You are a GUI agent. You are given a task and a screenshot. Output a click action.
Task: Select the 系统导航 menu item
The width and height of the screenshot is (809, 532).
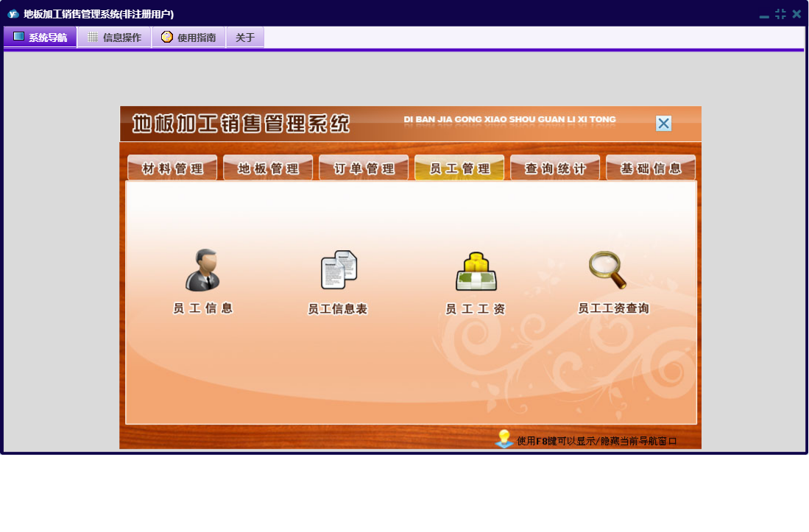(x=40, y=38)
